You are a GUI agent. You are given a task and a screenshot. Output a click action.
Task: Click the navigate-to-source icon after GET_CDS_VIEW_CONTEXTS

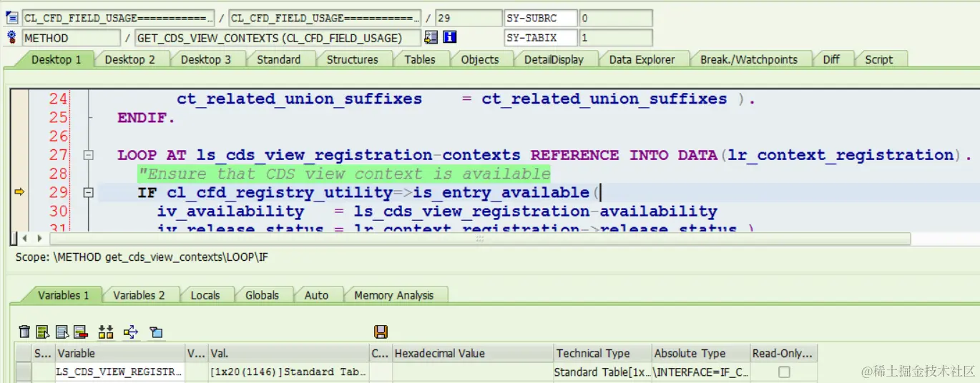click(x=431, y=37)
